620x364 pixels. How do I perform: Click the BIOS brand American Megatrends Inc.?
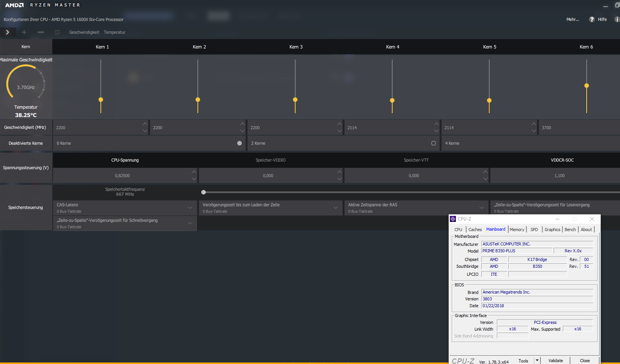click(x=537, y=292)
